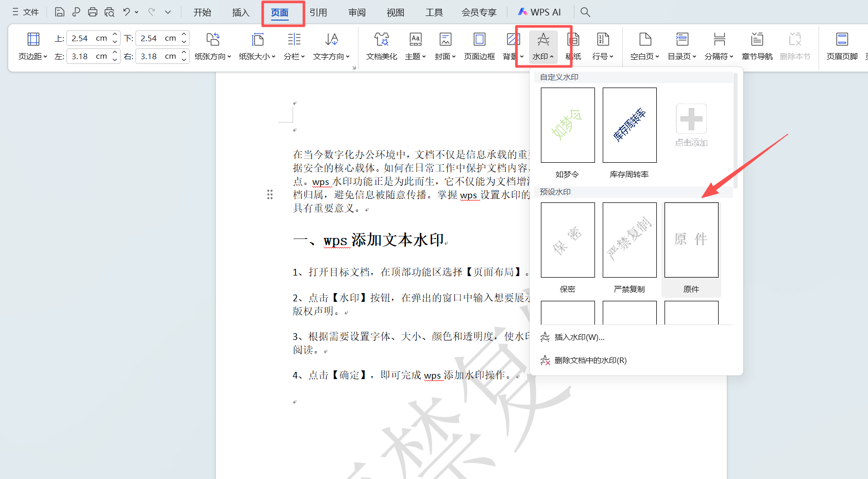Click the 章节导航 chapter navigation icon
Image resolution: width=868 pixels, height=479 pixels.
[757, 46]
